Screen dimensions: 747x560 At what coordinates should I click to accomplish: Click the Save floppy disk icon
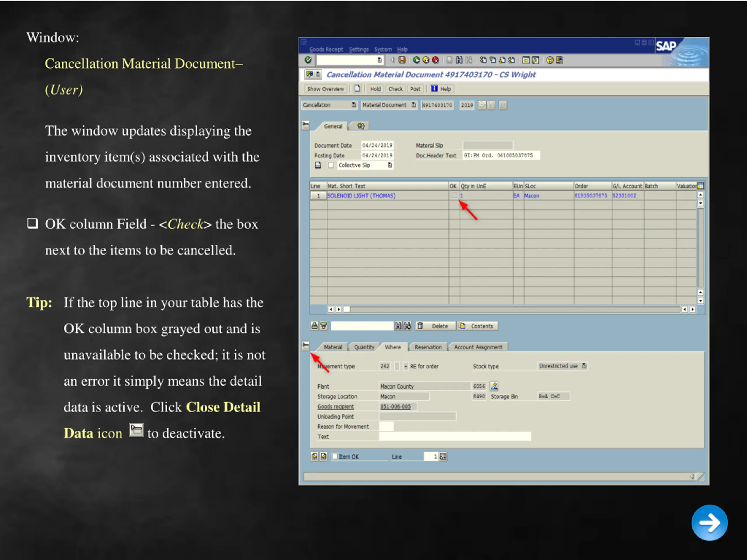(x=402, y=60)
